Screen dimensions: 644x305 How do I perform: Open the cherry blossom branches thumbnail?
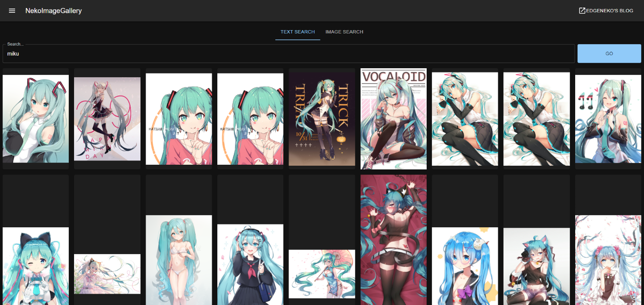[x=608, y=260]
